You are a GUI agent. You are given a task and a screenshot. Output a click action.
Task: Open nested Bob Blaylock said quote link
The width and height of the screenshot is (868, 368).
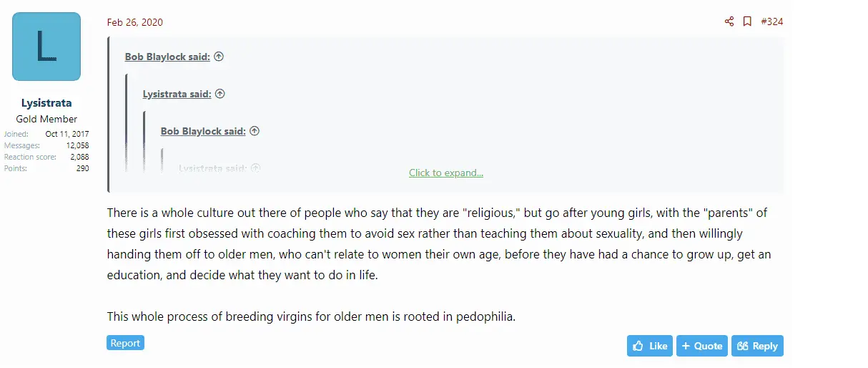(x=203, y=131)
